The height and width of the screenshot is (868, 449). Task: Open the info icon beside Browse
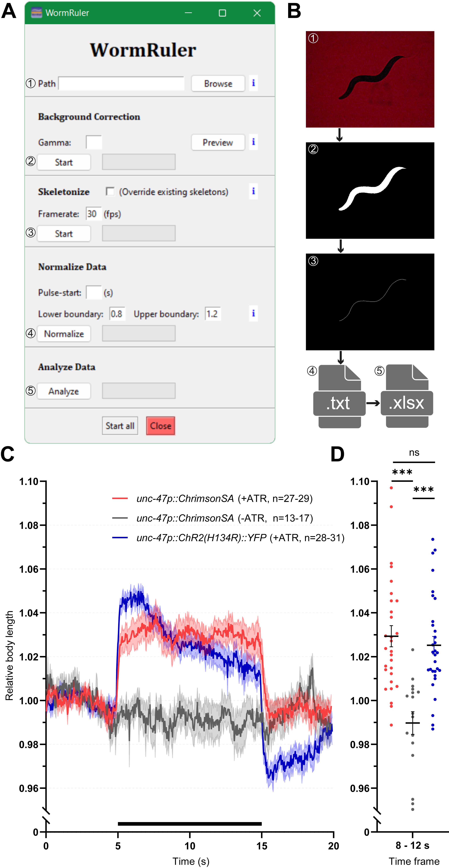coord(254,83)
